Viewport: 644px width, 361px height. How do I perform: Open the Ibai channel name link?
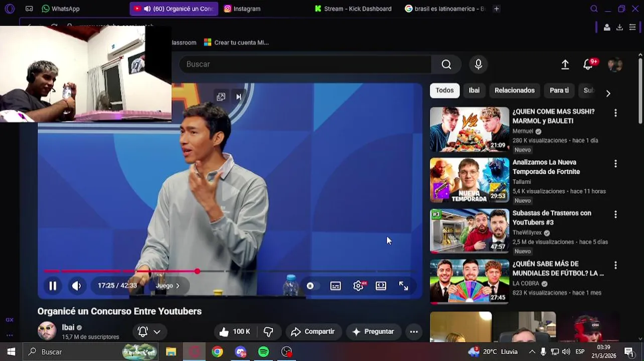(68, 327)
